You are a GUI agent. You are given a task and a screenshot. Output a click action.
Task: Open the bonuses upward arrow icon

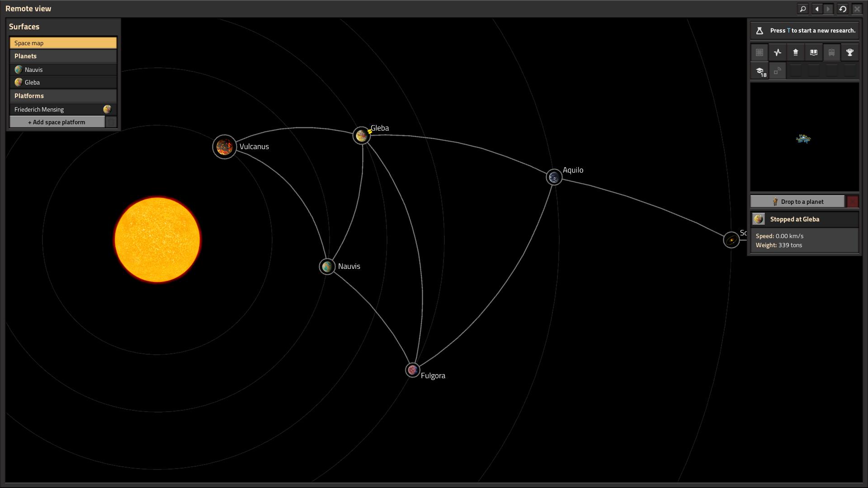point(795,53)
